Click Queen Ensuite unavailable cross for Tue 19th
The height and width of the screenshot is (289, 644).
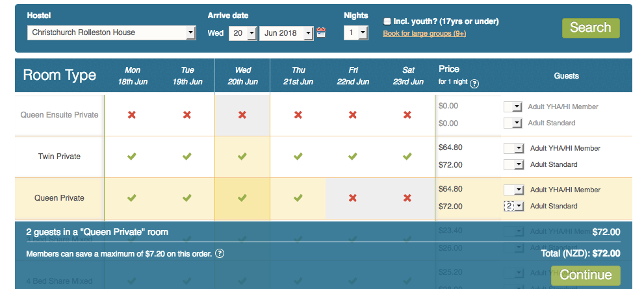pyautogui.click(x=187, y=115)
